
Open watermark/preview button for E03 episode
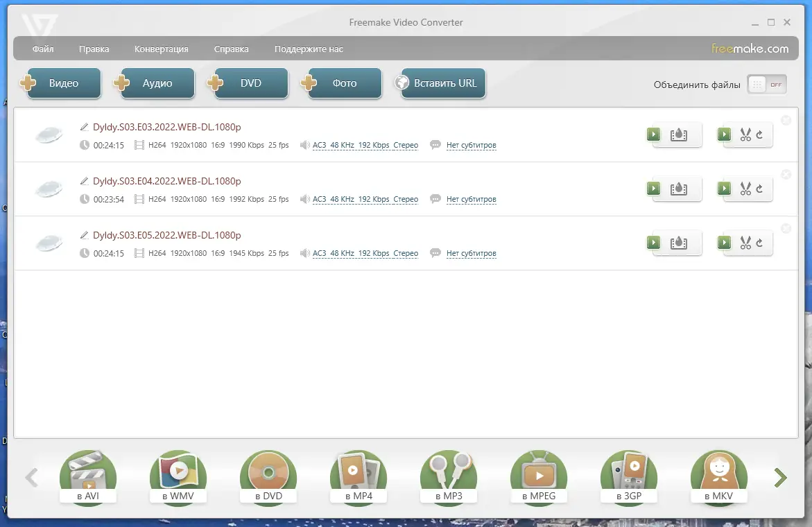[x=675, y=135]
